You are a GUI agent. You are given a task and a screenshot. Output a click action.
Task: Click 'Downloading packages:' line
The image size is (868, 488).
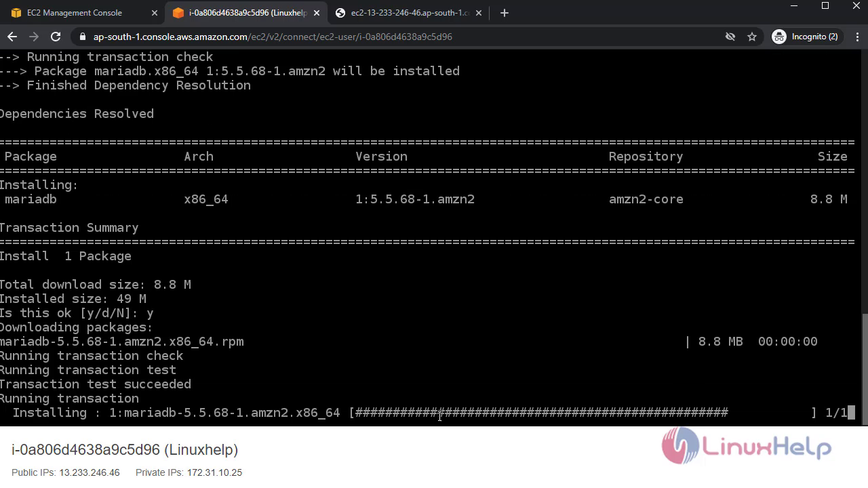77,327
